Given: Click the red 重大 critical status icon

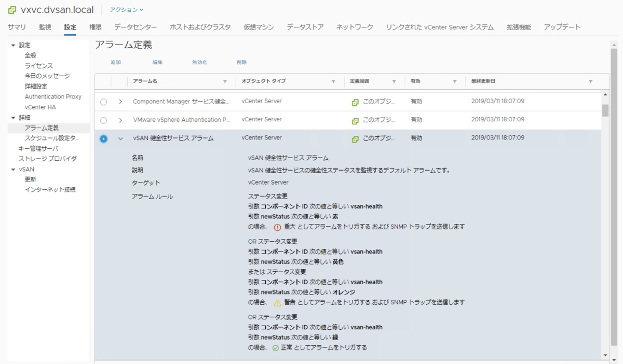Looking at the screenshot, I should pyautogui.click(x=277, y=227).
